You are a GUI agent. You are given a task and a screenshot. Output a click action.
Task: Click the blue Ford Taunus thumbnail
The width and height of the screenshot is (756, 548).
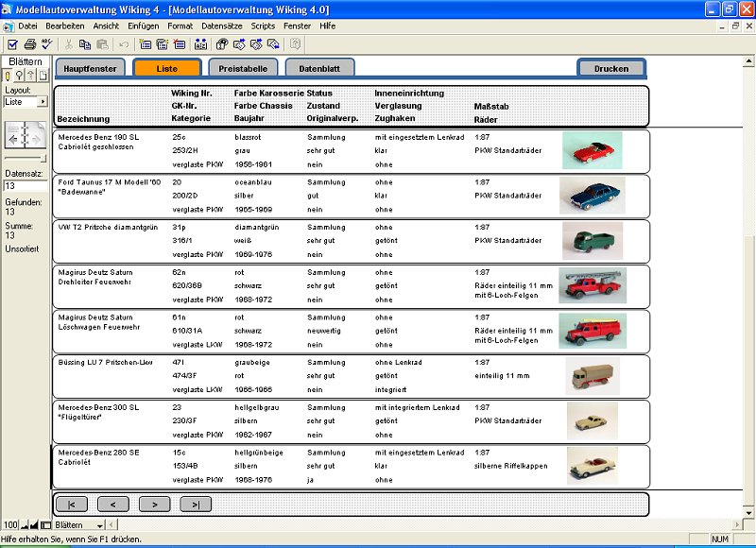pyautogui.click(x=593, y=196)
